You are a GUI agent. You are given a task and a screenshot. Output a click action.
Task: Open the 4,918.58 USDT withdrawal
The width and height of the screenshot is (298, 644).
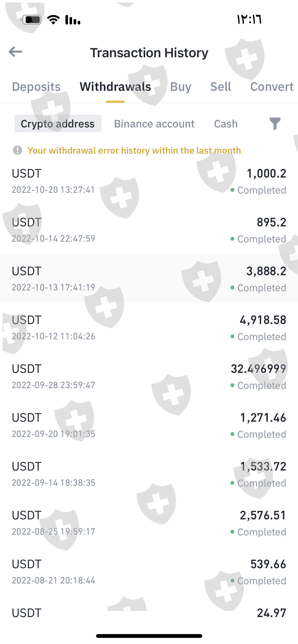(149, 328)
